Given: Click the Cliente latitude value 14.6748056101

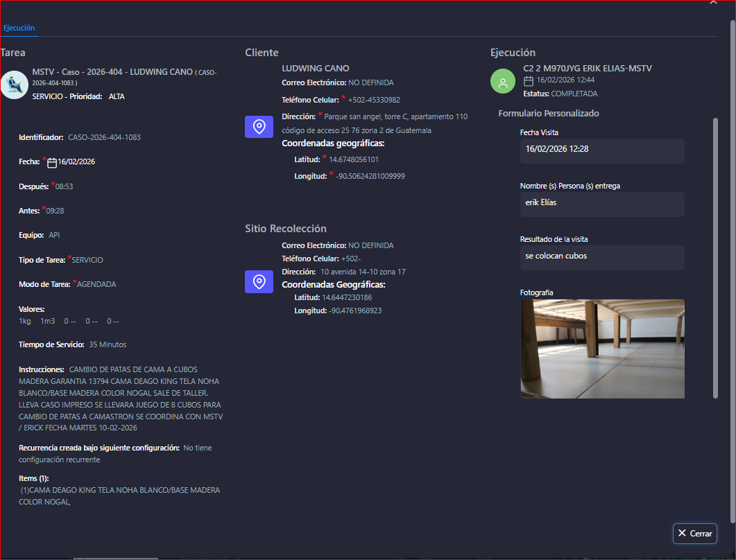Looking at the screenshot, I should coord(354,159).
